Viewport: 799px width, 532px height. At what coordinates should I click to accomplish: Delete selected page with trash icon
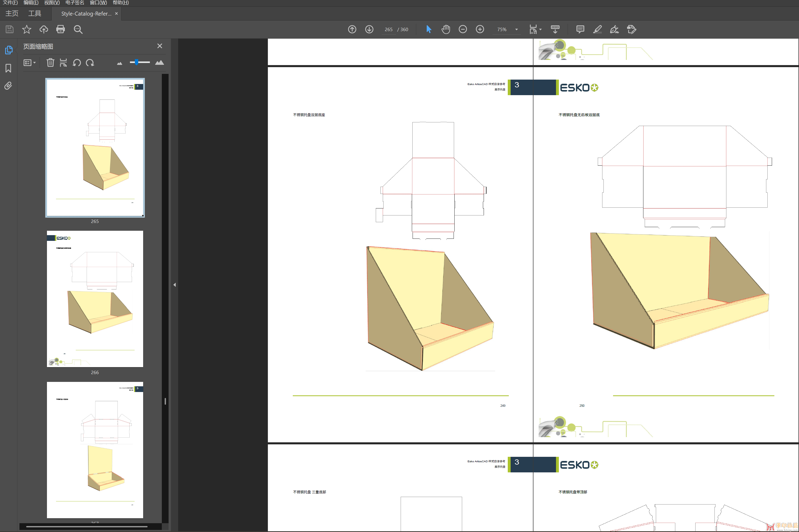pyautogui.click(x=50, y=63)
